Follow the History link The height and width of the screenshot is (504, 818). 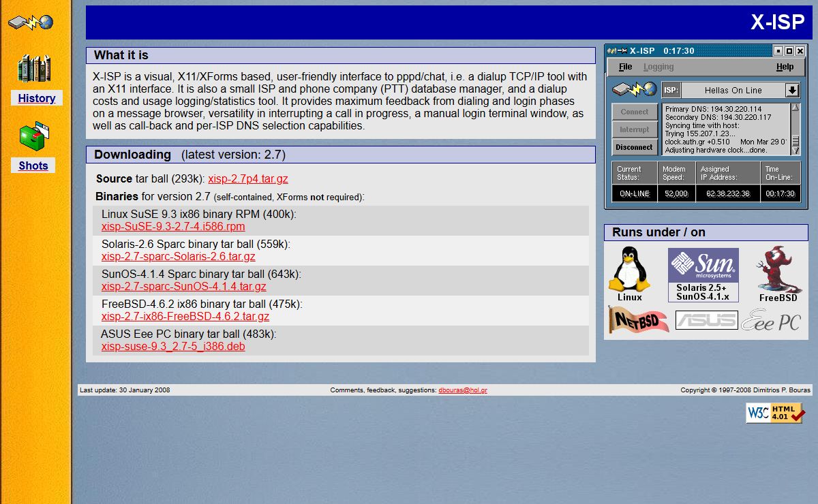[37, 98]
